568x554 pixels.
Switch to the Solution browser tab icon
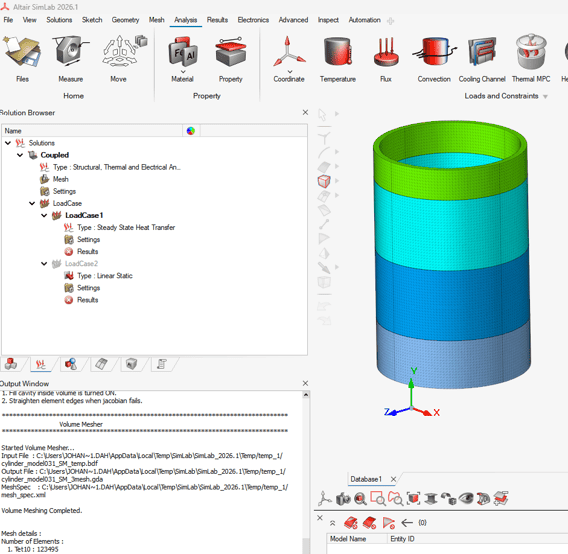pyautogui.click(x=41, y=364)
